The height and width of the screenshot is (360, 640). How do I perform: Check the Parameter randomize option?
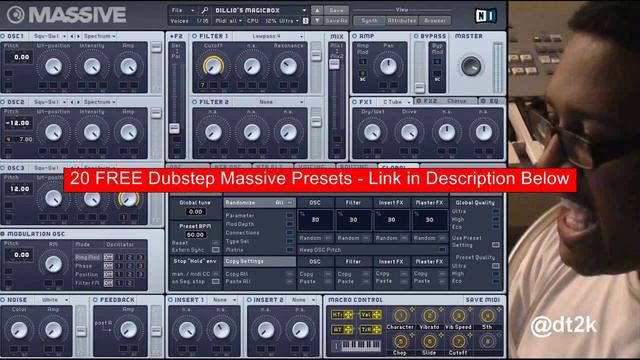tap(289, 215)
